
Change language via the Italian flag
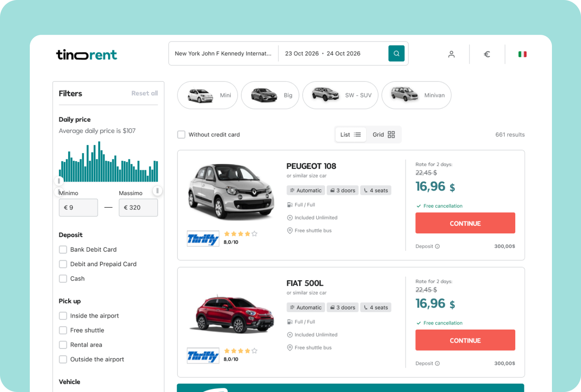(522, 54)
